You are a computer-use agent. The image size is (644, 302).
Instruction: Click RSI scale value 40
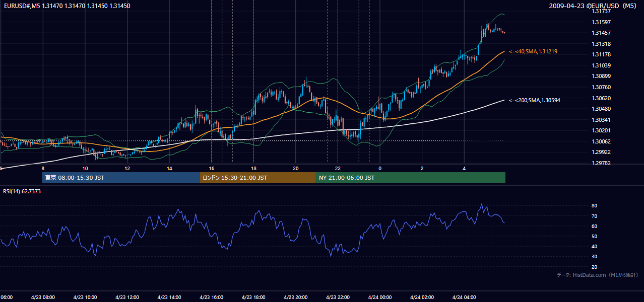coord(594,246)
